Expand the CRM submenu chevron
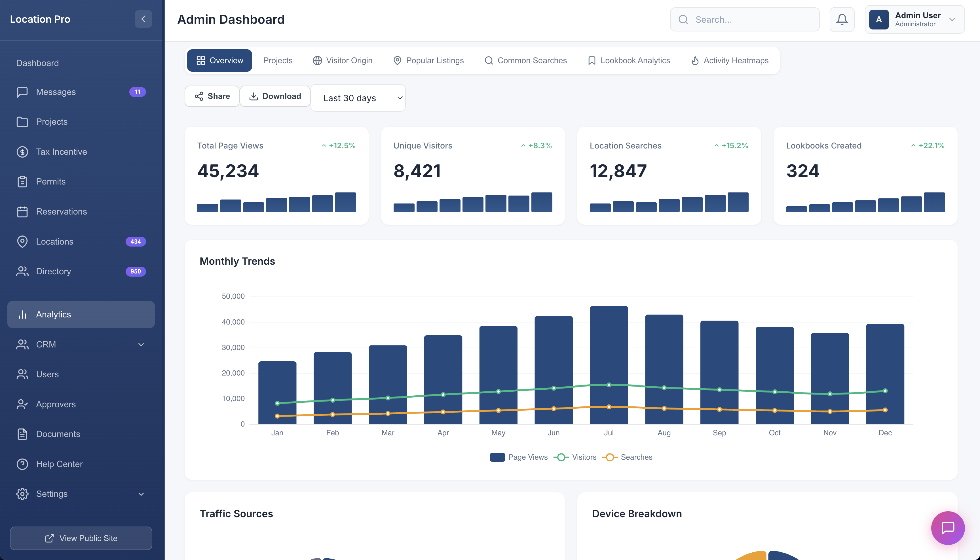980x560 pixels. point(141,345)
